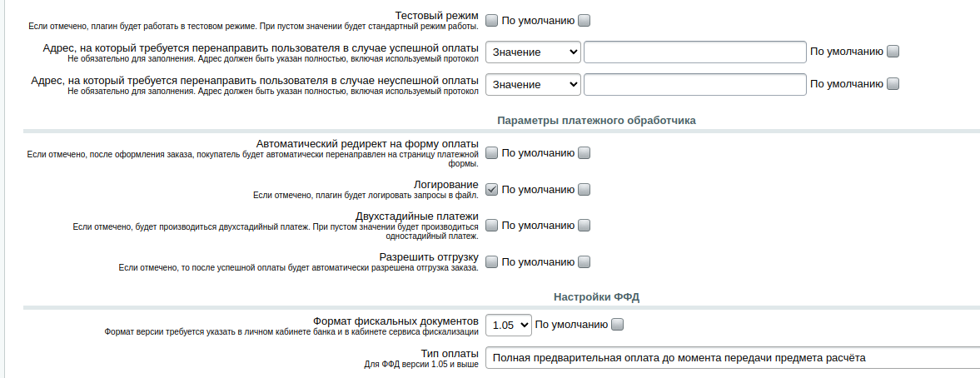Enable the Тестовый режим checkbox
Image resolution: width=980 pixels, height=378 pixels.
pyautogui.click(x=492, y=21)
